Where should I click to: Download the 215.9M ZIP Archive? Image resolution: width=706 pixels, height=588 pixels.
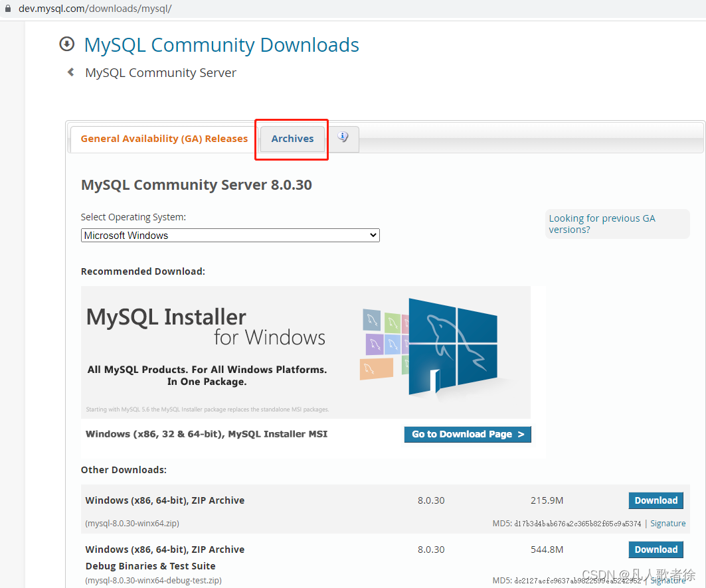point(656,500)
